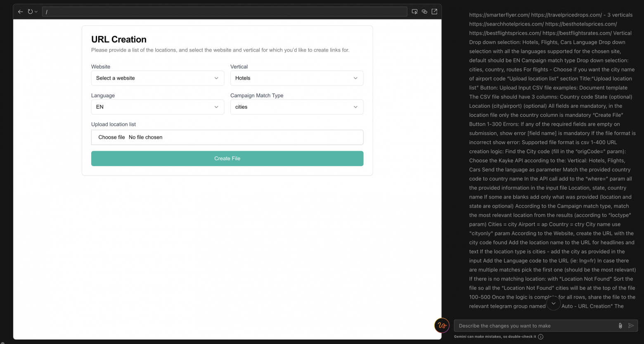This screenshot has height=344, width=644.
Task: Click Choose file to upload location list
Action: pyautogui.click(x=111, y=138)
